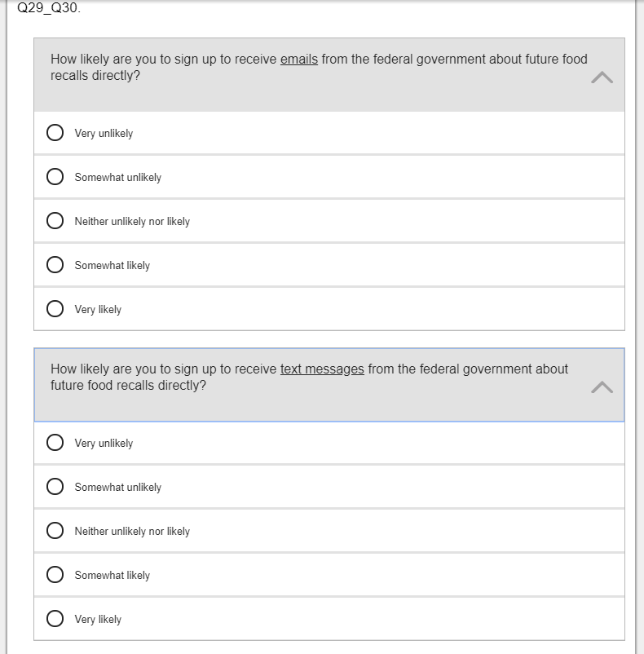
Task: Select 'Somewhat likely' for emails question
Action: click(55, 265)
